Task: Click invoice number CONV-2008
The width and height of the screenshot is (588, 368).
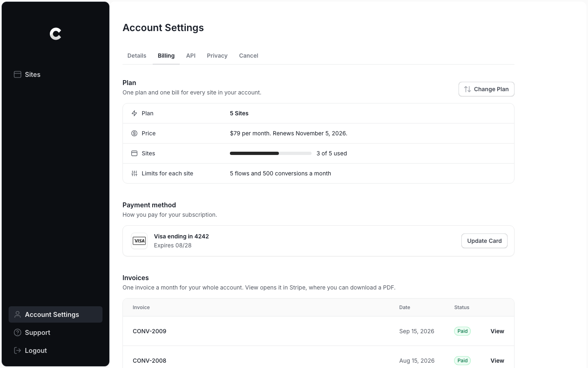Action: pyautogui.click(x=149, y=361)
